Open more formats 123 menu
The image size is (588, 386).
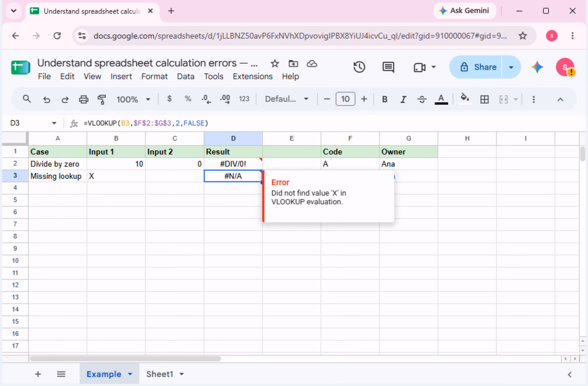[x=244, y=99]
